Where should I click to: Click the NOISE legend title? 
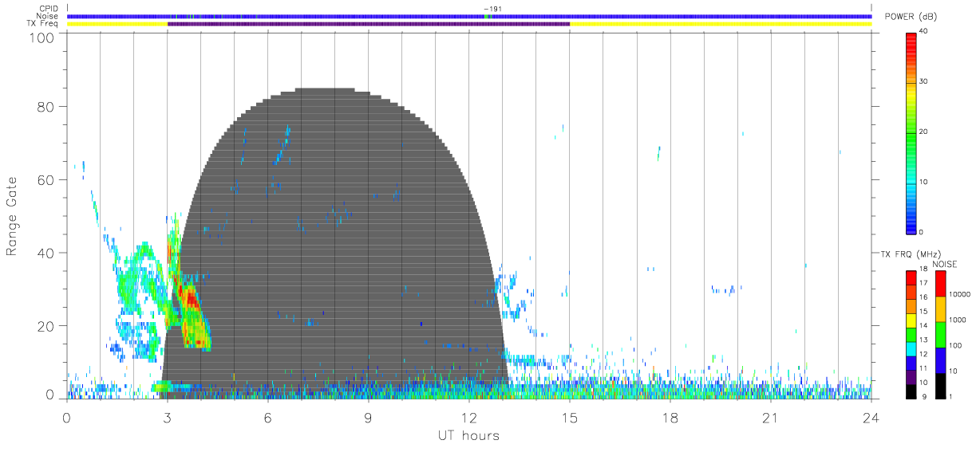946,264
